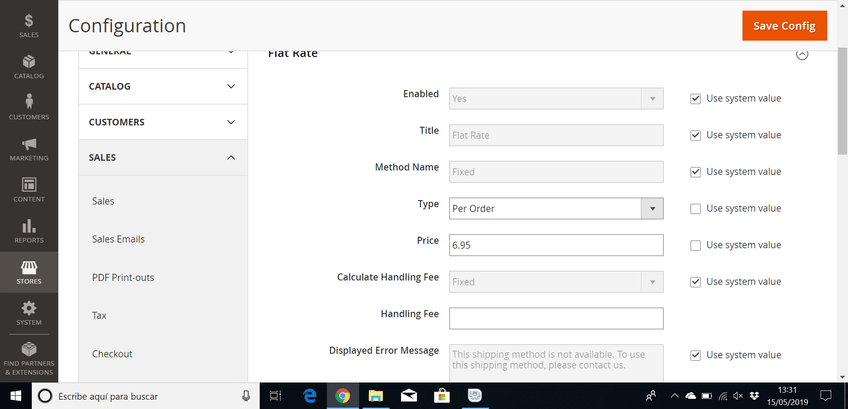Click the empty Handling Fee field
Viewport: 848px width, 409px height.
click(556, 318)
